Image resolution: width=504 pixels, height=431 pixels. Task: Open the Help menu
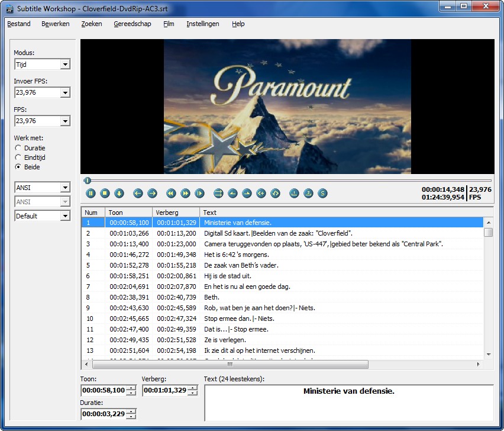238,24
